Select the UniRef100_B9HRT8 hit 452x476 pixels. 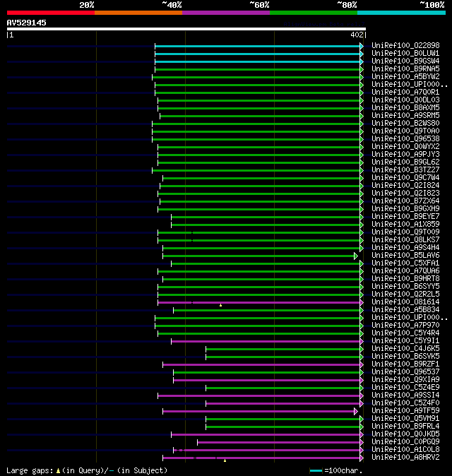405,279
